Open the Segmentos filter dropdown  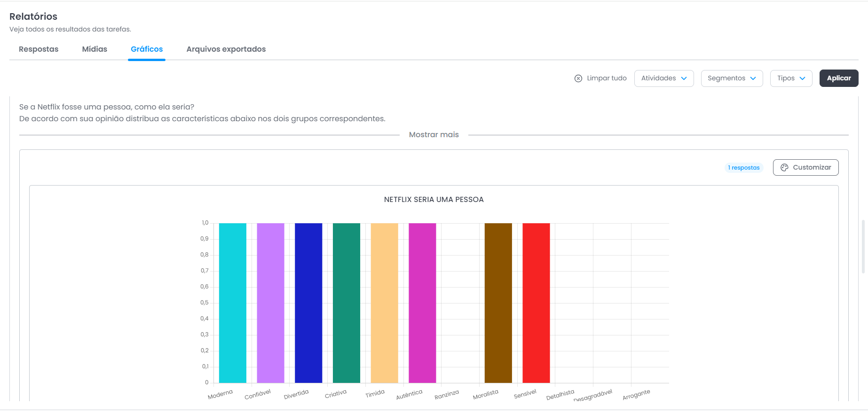(x=732, y=78)
